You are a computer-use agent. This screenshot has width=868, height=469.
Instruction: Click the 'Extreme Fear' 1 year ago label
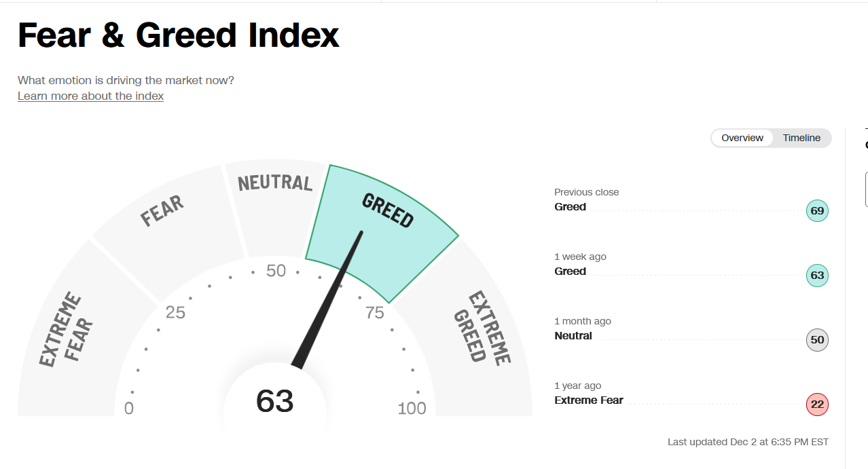[589, 400]
